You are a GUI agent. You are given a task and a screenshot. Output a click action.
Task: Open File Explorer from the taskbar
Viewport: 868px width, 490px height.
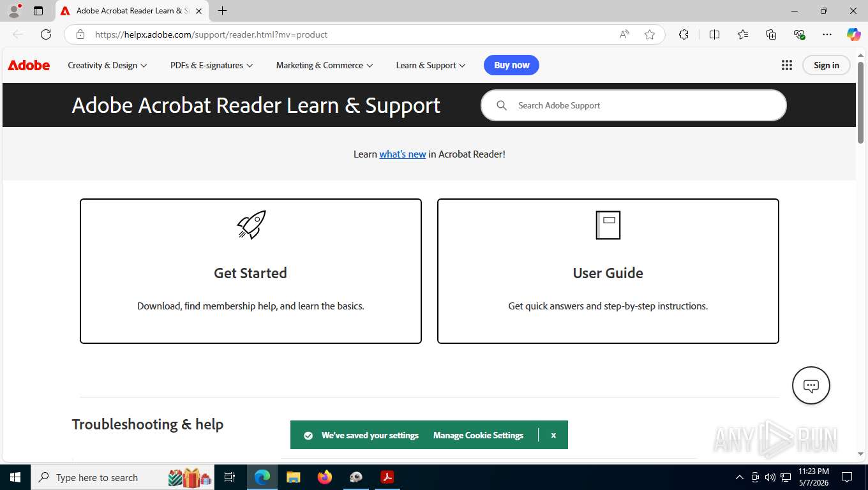(x=293, y=477)
